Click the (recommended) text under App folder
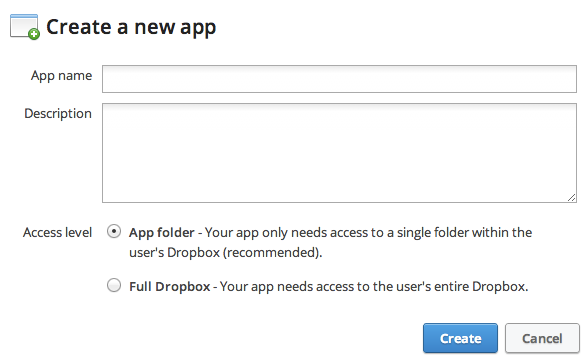Viewport: 587px width, 363px height. tap(273, 253)
